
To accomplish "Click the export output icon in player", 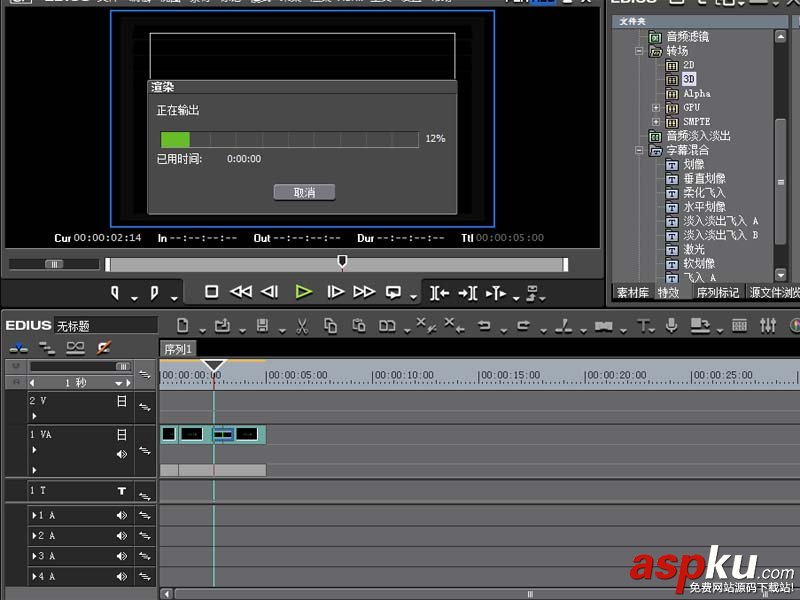I will tap(532, 293).
